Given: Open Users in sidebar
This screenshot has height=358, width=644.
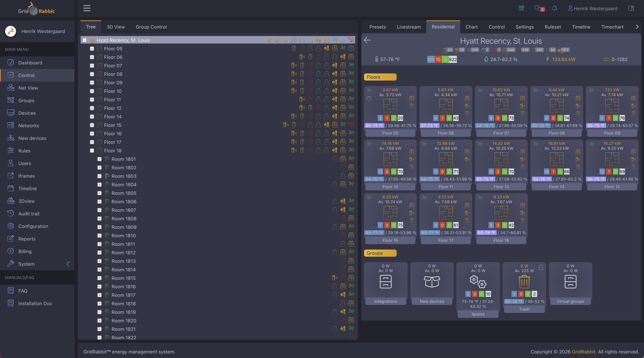Looking at the screenshot, I should pos(37,163).
